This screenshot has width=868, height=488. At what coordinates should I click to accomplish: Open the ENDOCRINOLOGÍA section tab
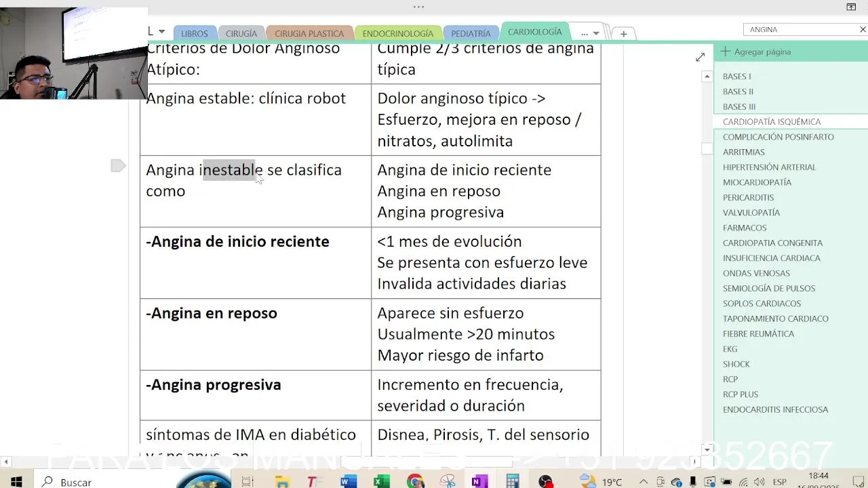click(x=398, y=33)
